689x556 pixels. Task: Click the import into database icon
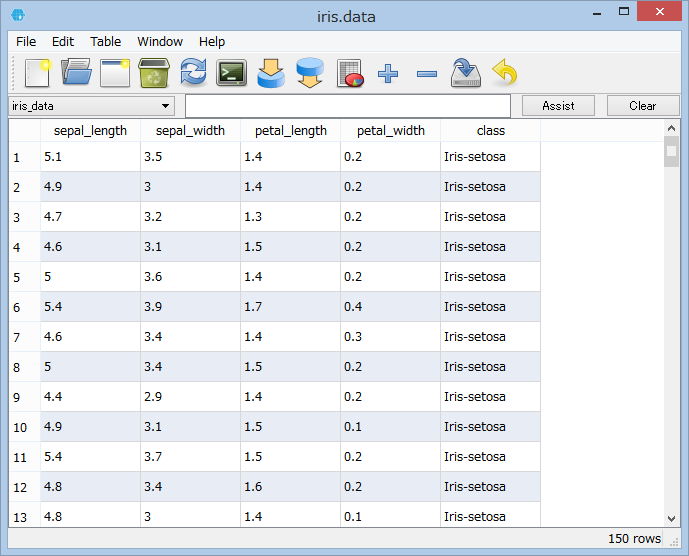(271, 73)
